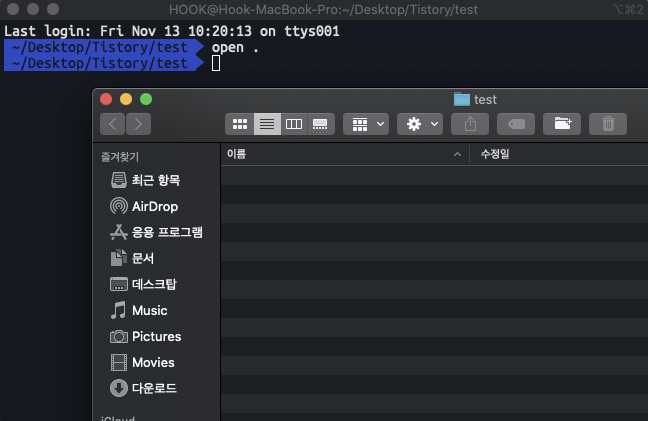
Task: Toggle sort direction arrow in 이름 column
Action: (x=457, y=155)
